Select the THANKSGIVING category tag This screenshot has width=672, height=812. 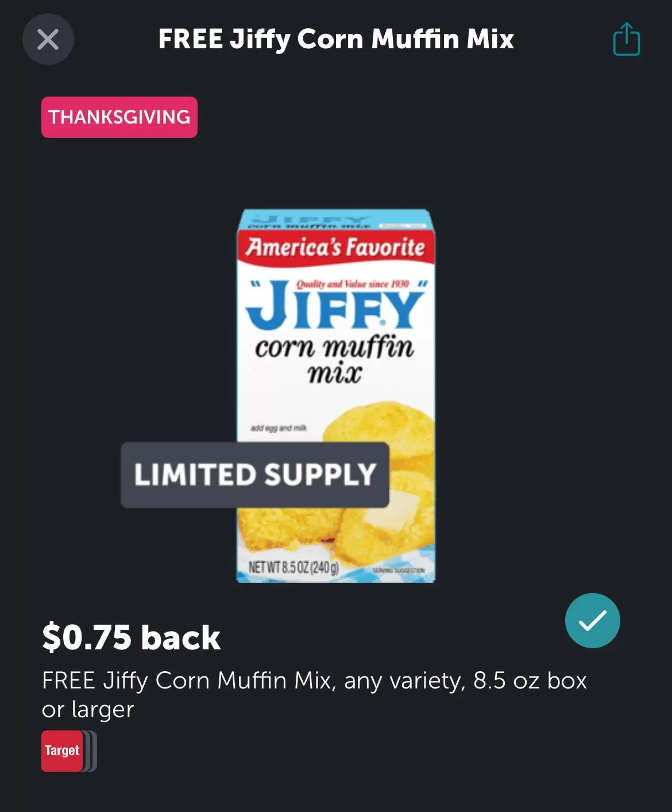119,117
